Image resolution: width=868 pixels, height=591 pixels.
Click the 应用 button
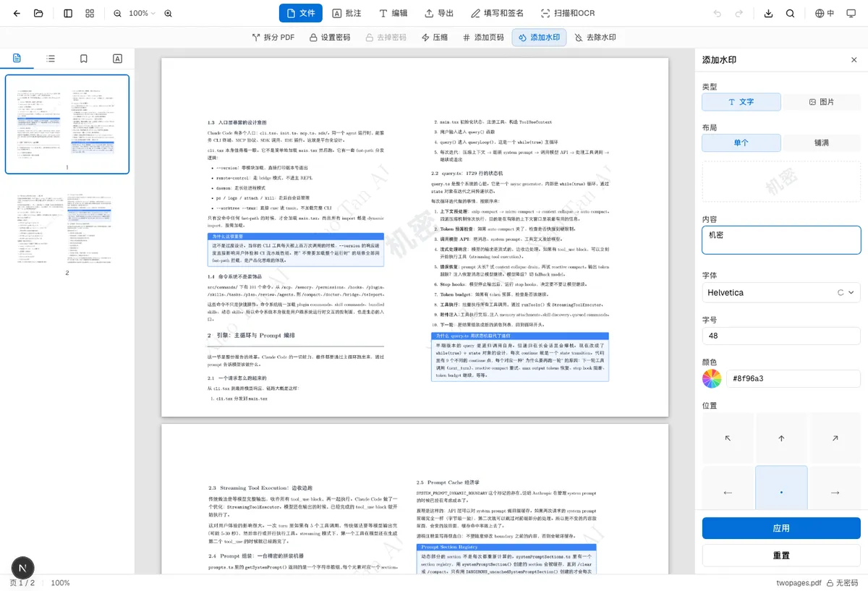pyautogui.click(x=781, y=528)
